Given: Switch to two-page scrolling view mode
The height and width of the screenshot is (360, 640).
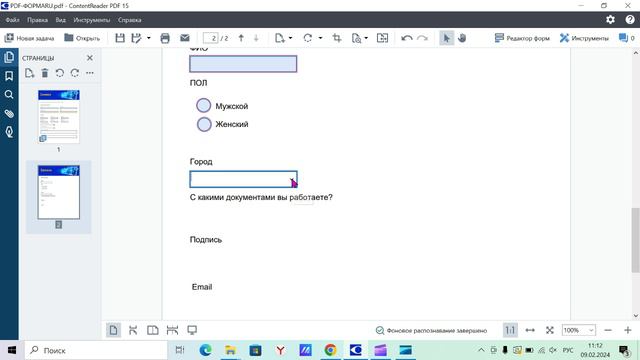Looking at the screenshot, I should click(172, 330).
